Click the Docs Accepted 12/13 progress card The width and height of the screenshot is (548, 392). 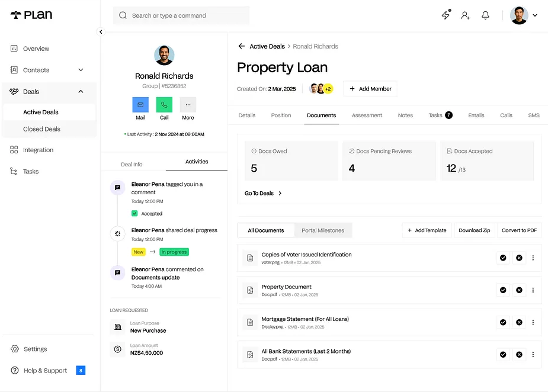(x=487, y=160)
